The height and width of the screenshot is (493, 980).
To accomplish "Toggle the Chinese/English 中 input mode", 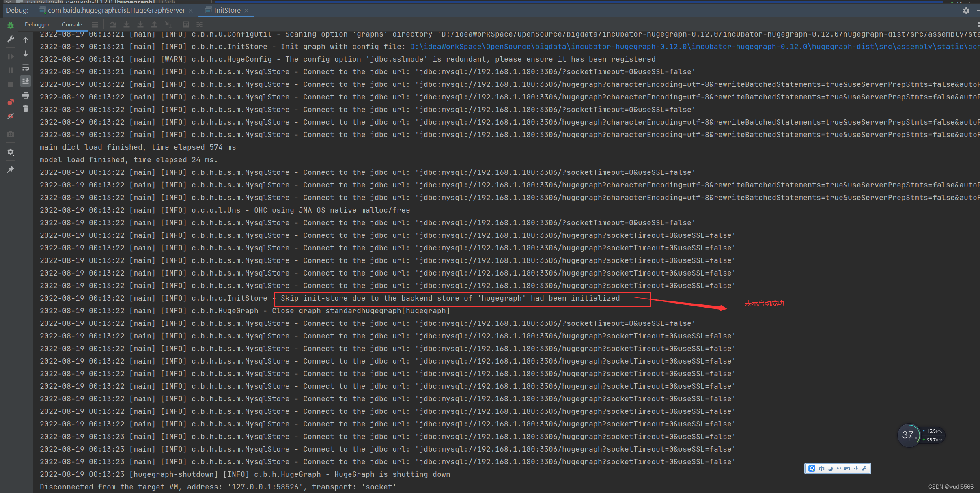I will click(x=822, y=469).
